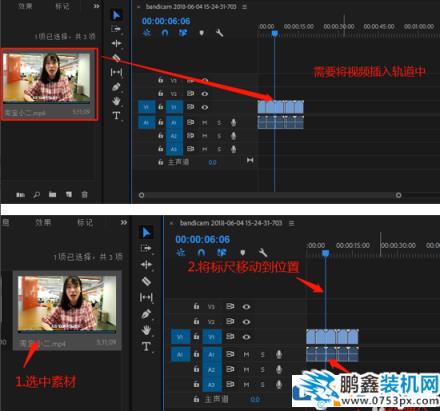Click the trash icon in top project panel
This screenshot has width=440, height=411.
85,194
